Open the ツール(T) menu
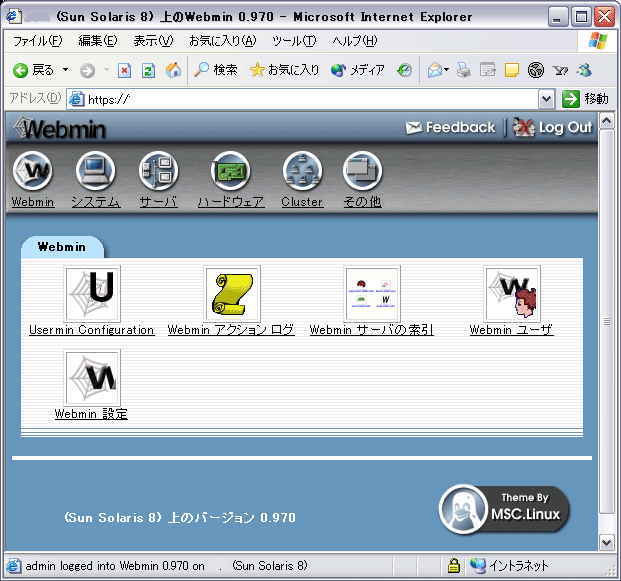 coord(294,41)
